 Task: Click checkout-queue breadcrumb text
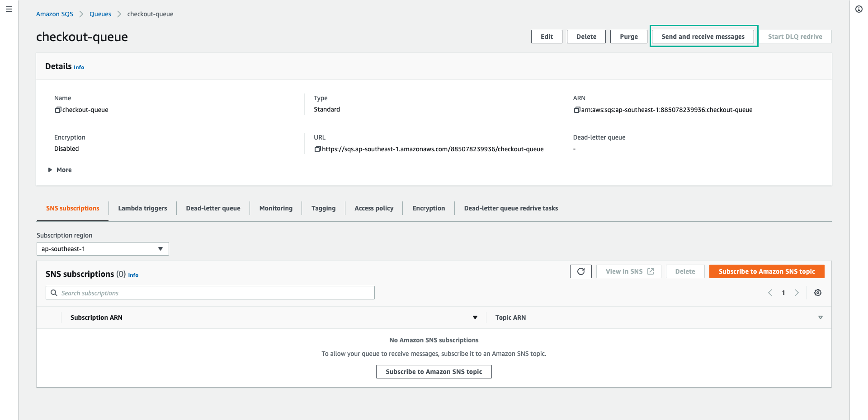pyautogui.click(x=150, y=14)
